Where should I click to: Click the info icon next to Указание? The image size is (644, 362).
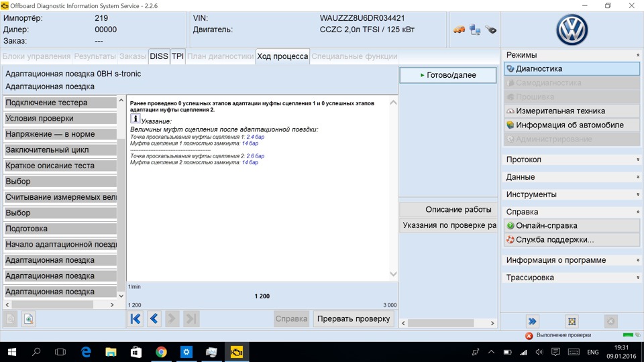pos(135,119)
